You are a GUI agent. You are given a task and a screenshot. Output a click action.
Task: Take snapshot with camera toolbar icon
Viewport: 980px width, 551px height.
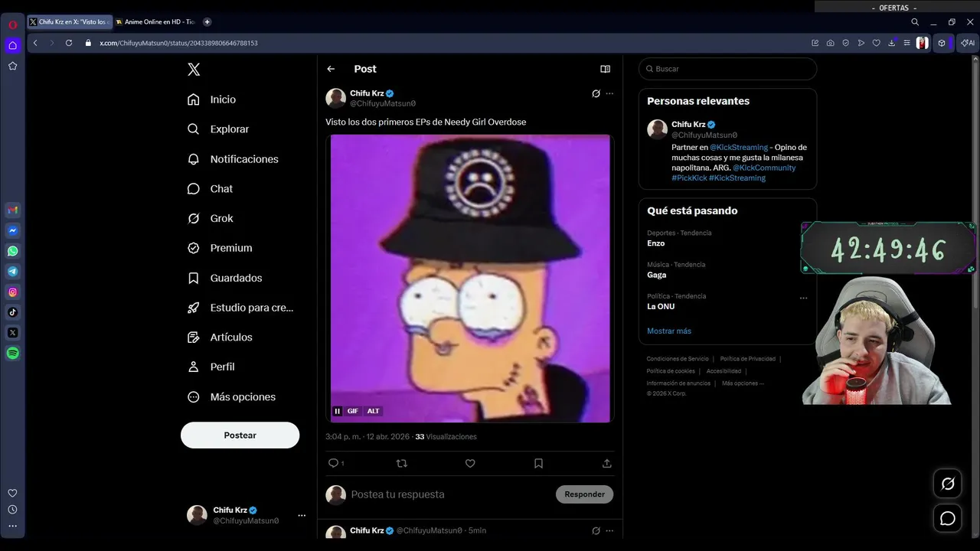831,43
